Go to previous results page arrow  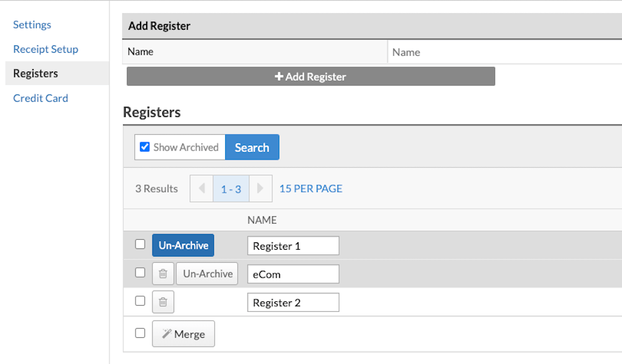click(x=202, y=189)
